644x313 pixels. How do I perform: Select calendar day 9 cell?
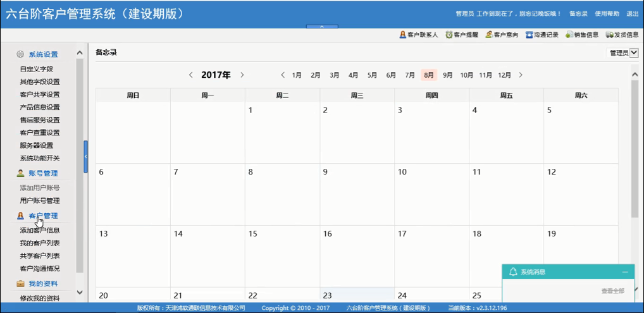tap(357, 194)
